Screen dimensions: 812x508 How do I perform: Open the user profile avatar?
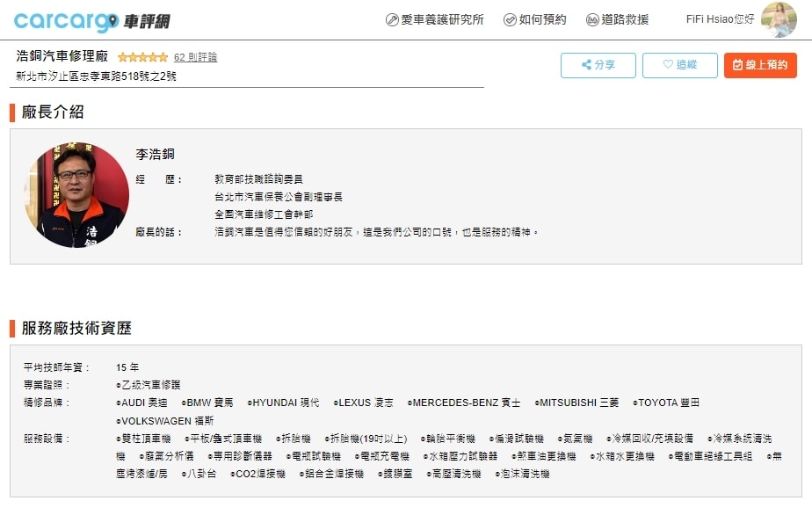pos(779,19)
